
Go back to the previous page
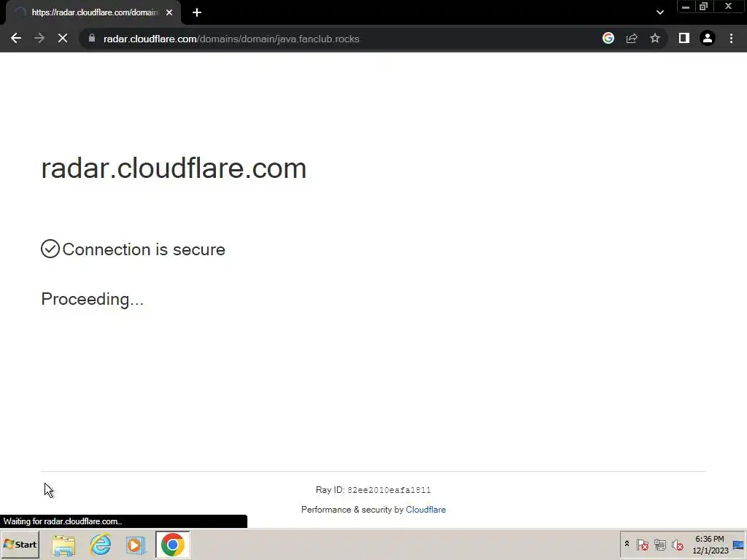pyautogui.click(x=16, y=39)
